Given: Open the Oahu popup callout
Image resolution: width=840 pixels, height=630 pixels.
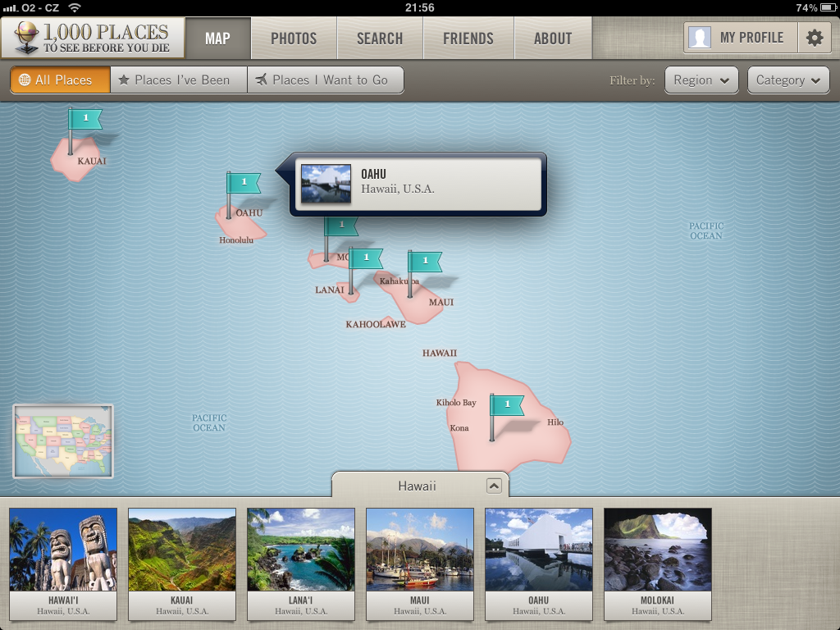Looking at the screenshot, I should (x=418, y=185).
